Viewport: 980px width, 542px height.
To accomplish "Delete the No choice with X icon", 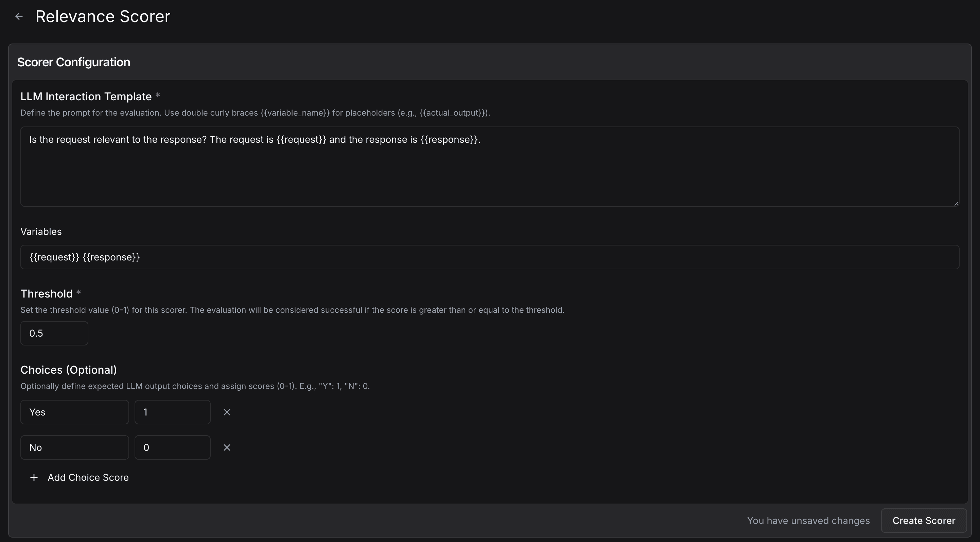I will tap(227, 447).
